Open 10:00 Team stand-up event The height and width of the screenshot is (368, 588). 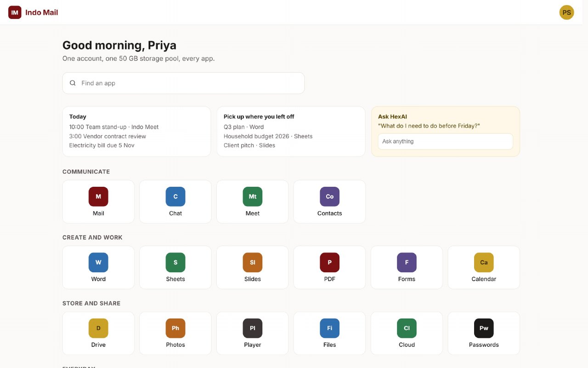(x=114, y=127)
